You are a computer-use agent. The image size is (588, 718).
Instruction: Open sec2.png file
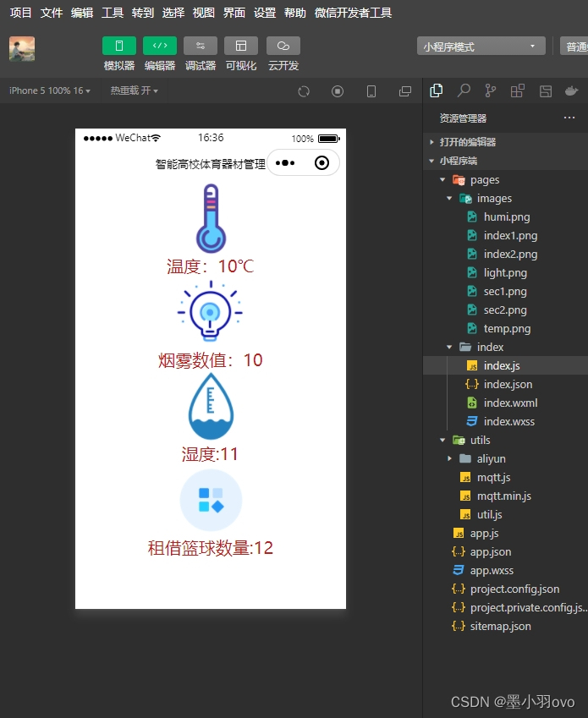506,310
